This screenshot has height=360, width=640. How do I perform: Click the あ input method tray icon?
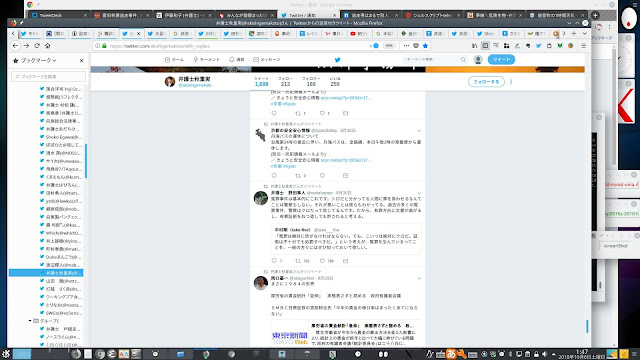point(451,354)
